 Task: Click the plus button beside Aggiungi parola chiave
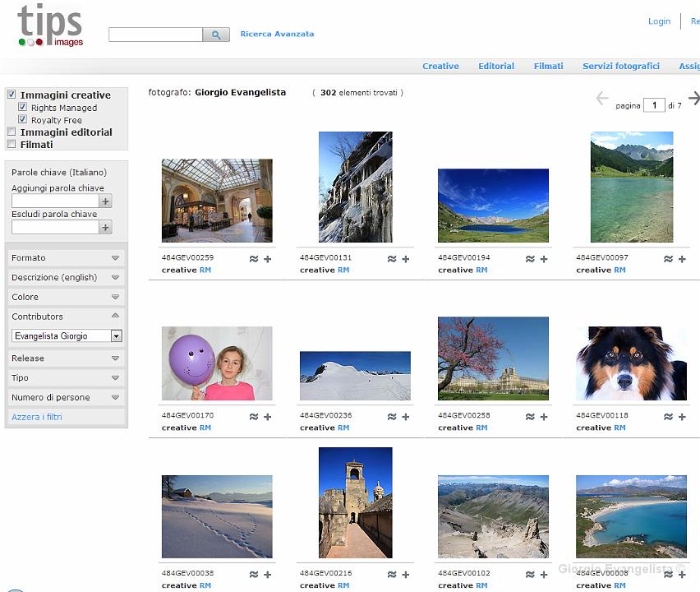point(105,201)
